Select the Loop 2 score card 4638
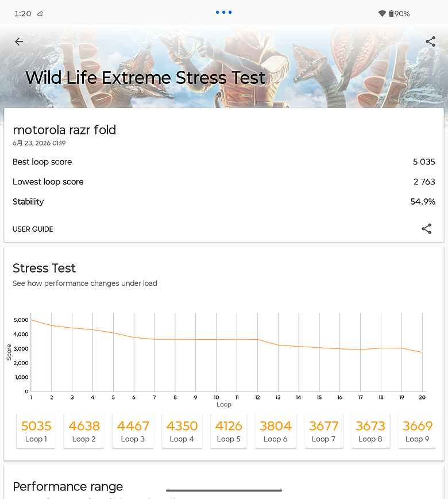448x499 pixels. [84, 431]
